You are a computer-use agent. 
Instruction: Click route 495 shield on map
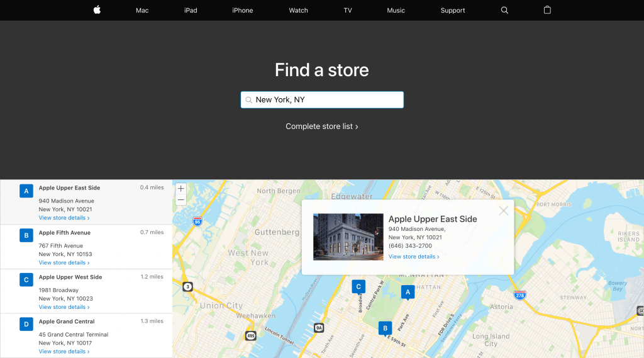[250, 336]
